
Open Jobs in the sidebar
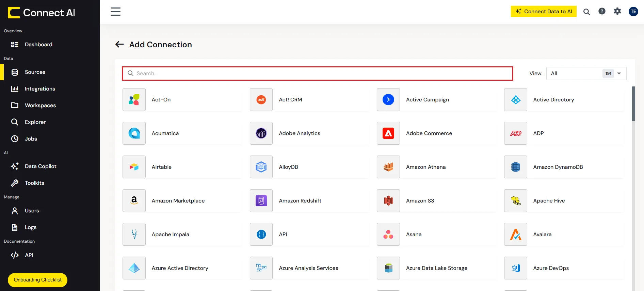coord(50,139)
